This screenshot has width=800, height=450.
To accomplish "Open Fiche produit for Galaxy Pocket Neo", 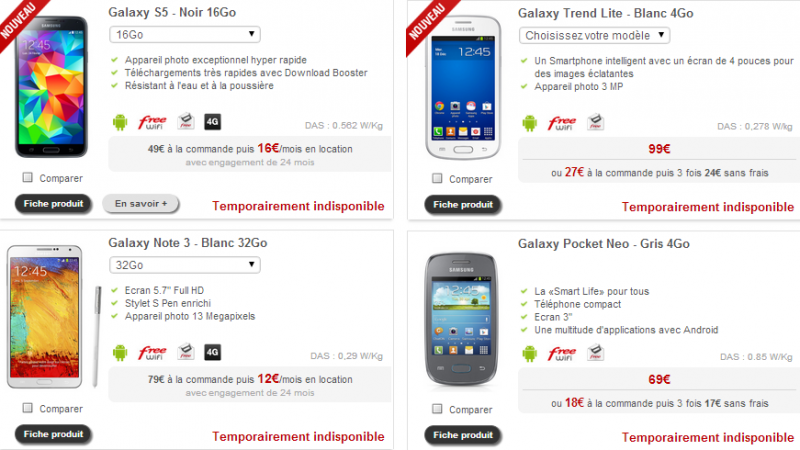I will pyautogui.click(x=463, y=435).
